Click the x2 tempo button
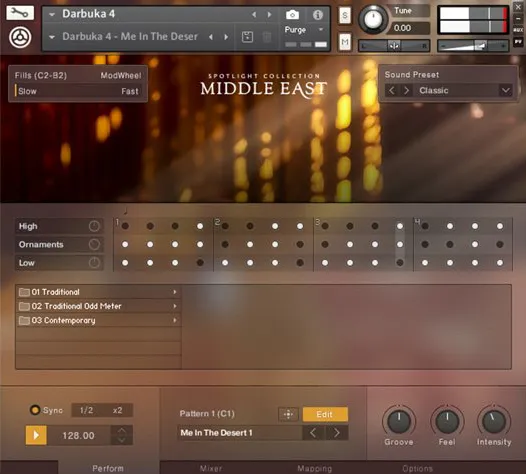 coord(117,410)
